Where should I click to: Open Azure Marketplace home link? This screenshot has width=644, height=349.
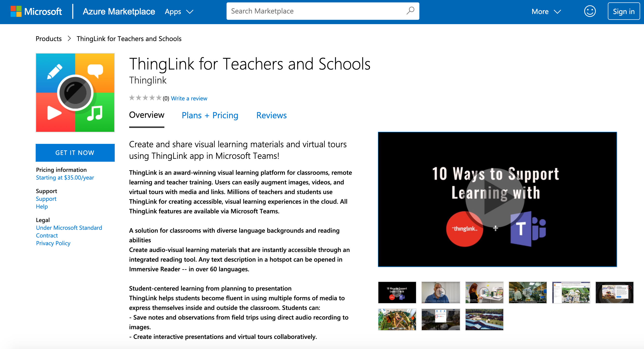pos(119,12)
